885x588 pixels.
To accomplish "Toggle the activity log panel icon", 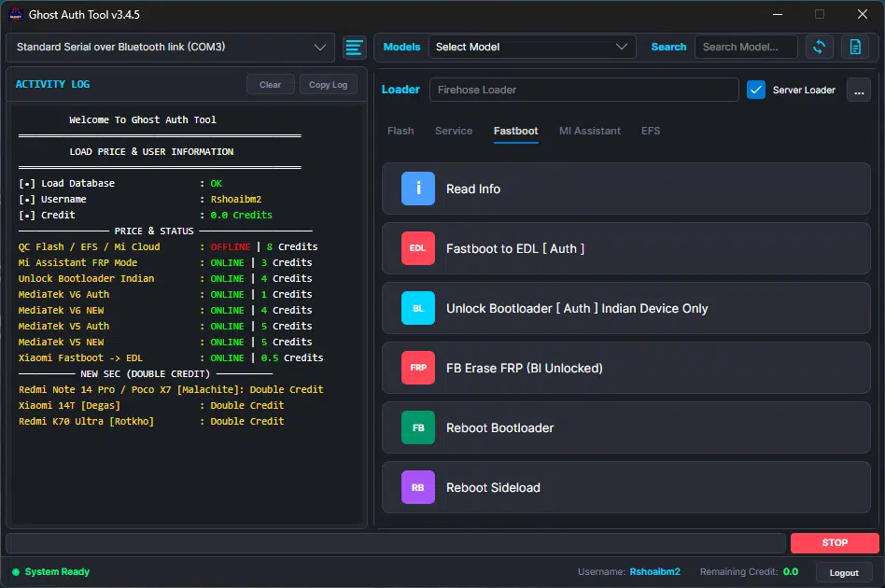I will pyautogui.click(x=355, y=48).
